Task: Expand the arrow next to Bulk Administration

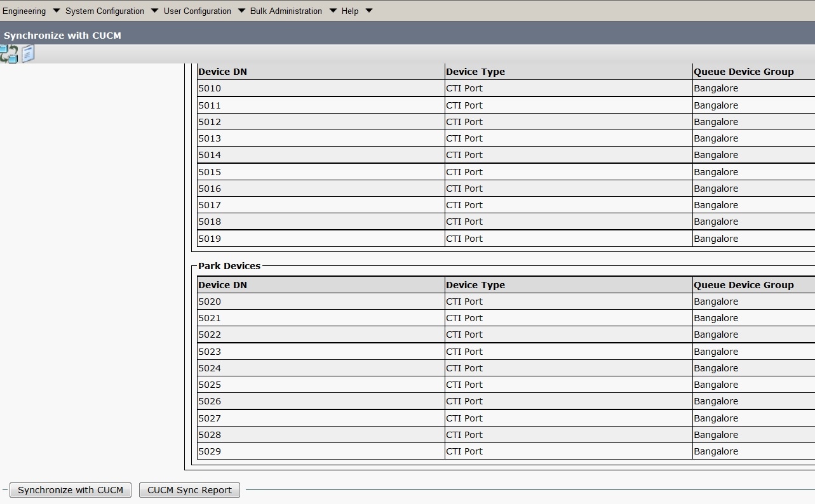Action: [x=333, y=11]
